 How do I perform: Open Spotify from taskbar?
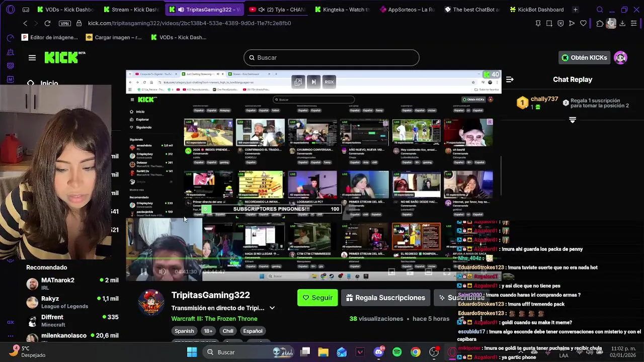pyautogui.click(x=397, y=352)
